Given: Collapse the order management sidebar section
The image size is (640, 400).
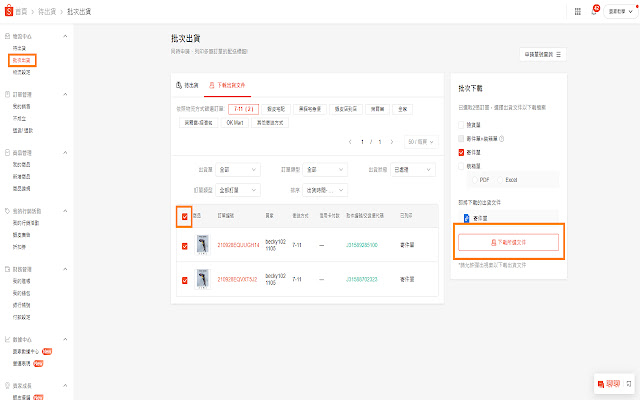Looking at the screenshot, I should coord(65,94).
